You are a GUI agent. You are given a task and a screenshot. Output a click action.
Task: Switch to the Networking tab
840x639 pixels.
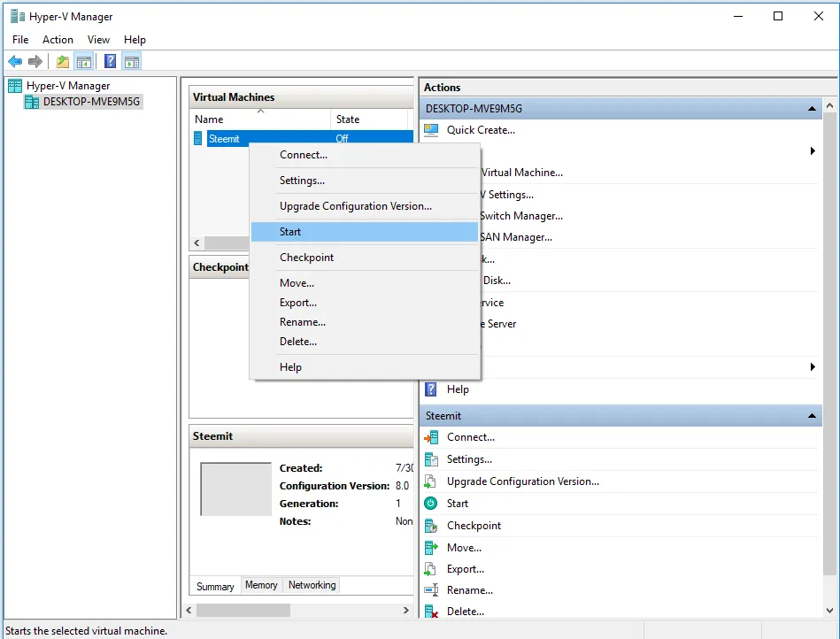[x=312, y=585]
